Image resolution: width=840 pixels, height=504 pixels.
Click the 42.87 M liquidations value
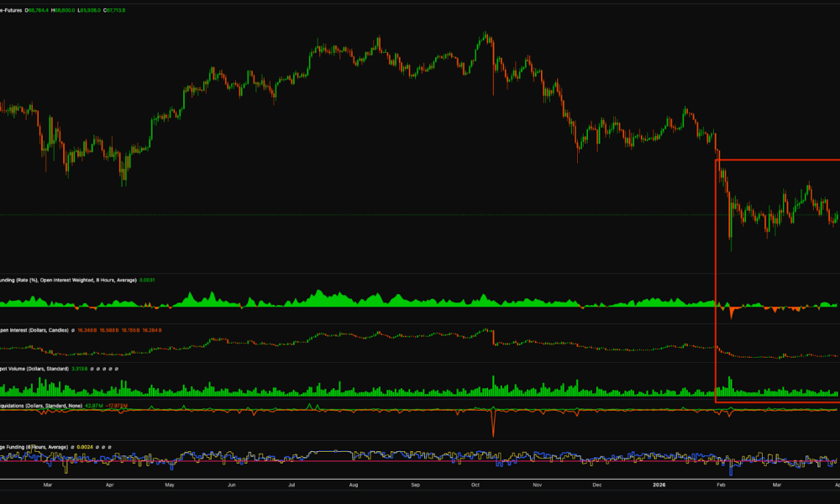click(x=93, y=406)
